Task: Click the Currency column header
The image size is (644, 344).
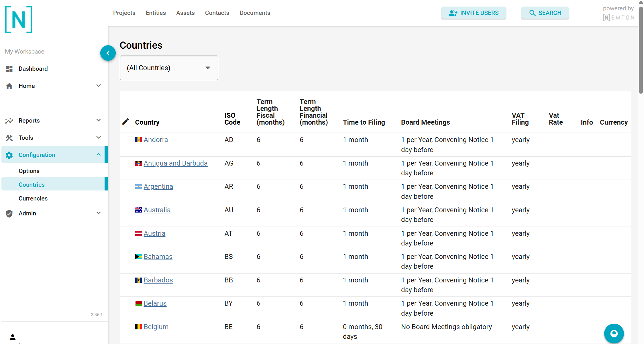Action: [x=614, y=122]
